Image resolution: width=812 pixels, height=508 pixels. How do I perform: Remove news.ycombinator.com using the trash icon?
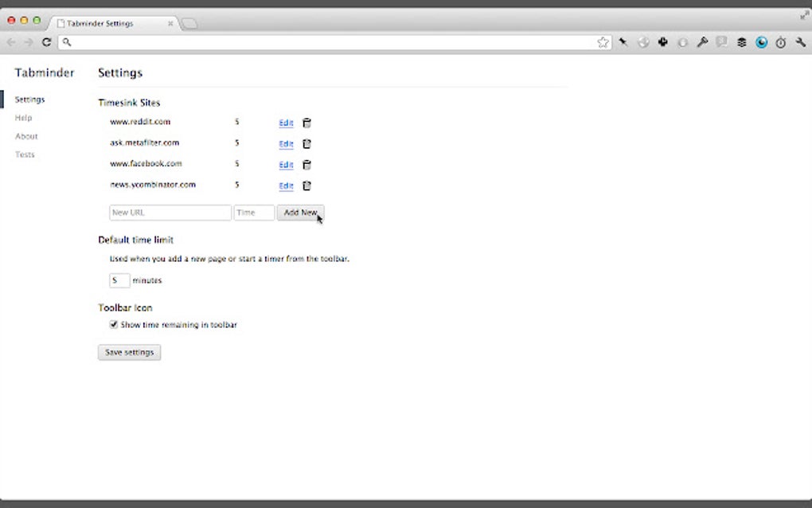coord(306,185)
